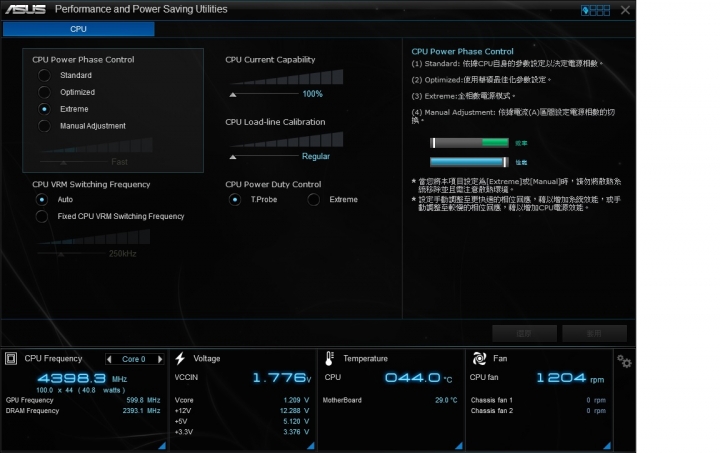The image size is (720, 453).
Task: Click the greyed-out apply button
Action: (594, 334)
